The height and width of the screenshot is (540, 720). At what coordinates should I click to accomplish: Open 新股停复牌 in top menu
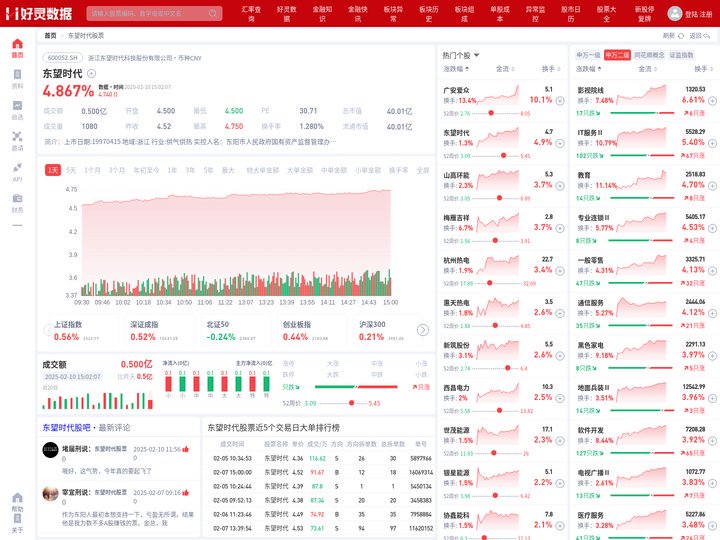coord(644,14)
